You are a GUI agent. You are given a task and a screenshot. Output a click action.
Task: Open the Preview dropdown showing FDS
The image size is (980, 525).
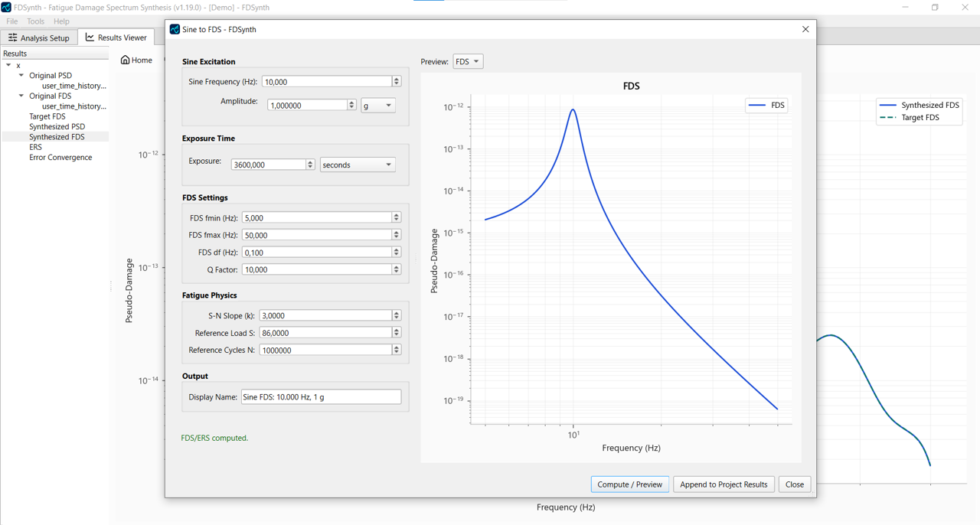pyautogui.click(x=468, y=61)
